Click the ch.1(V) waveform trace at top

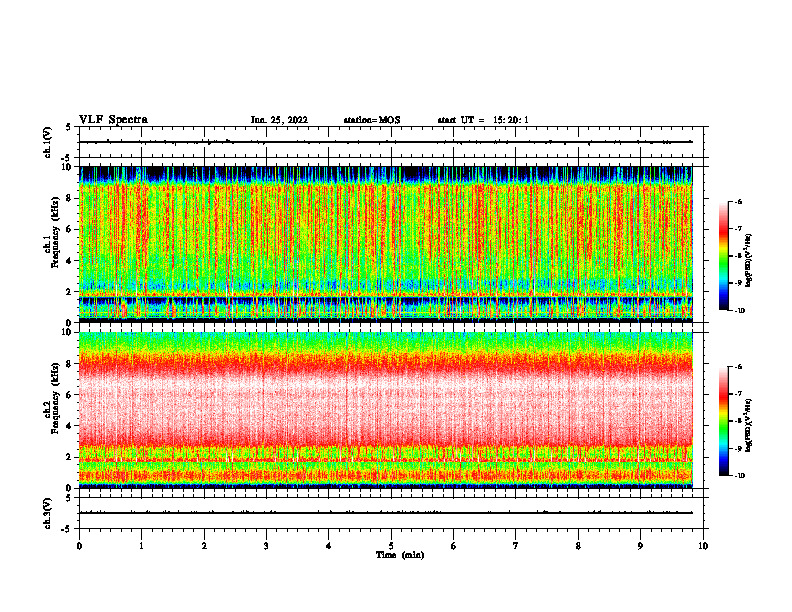[x=386, y=142]
